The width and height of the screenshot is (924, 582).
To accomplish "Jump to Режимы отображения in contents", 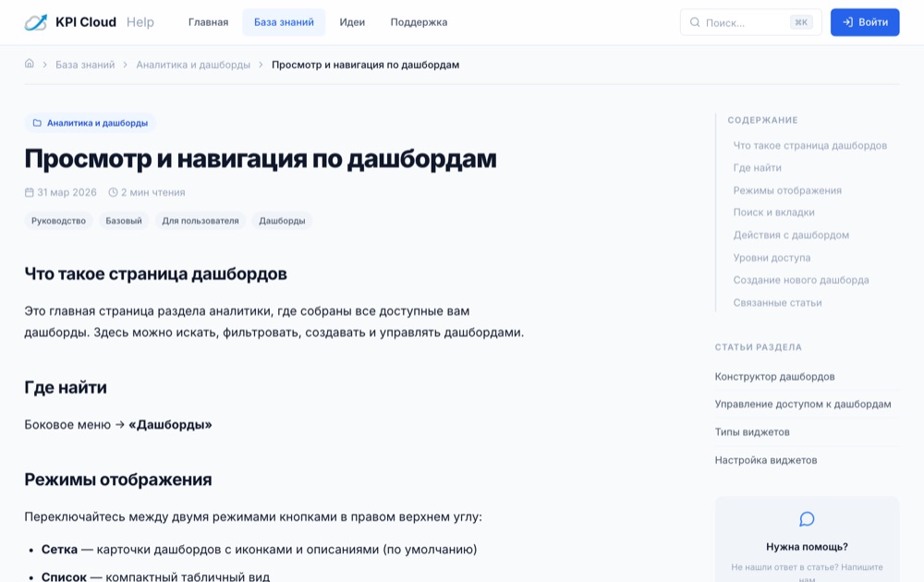I will tap(787, 190).
